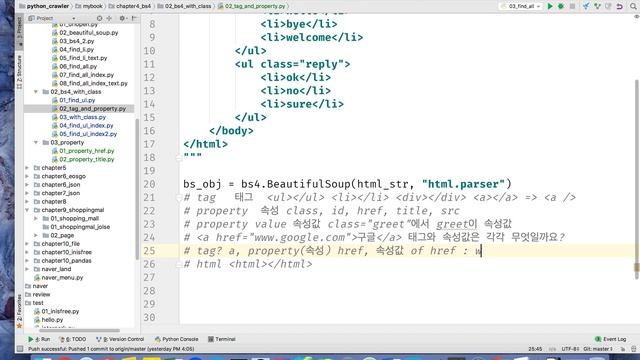This screenshot has width=640, height=360.
Task: Commit changes via VCS branch icon
Action: pos(597,6)
